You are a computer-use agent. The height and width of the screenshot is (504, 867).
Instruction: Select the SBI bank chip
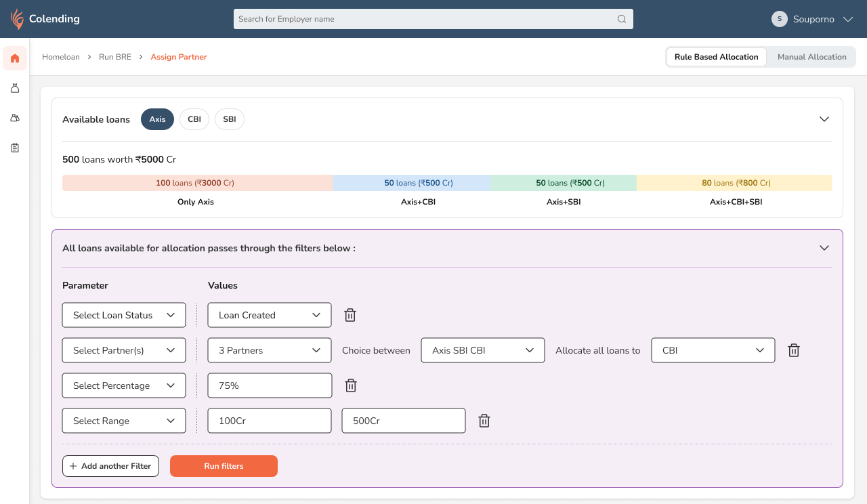[x=230, y=119]
